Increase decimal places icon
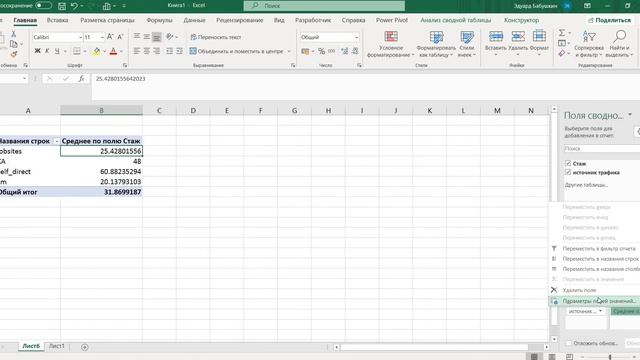Image resolution: width=640 pixels, height=360 pixels. pos(344,51)
